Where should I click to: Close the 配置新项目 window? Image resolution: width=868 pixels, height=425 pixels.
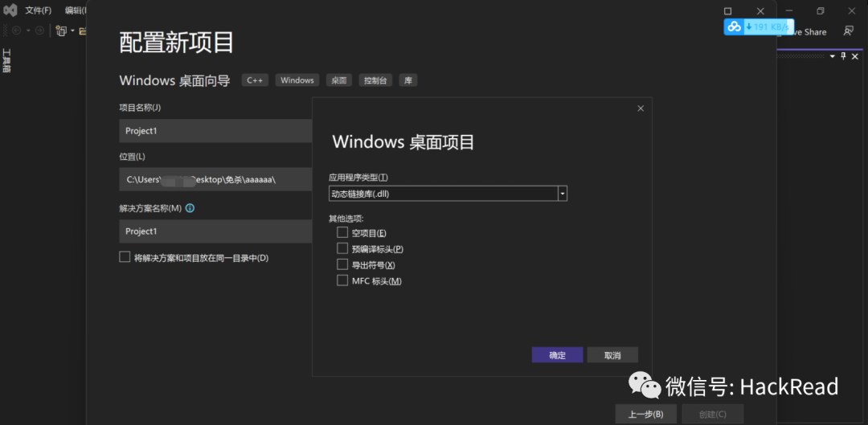(x=760, y=11)
